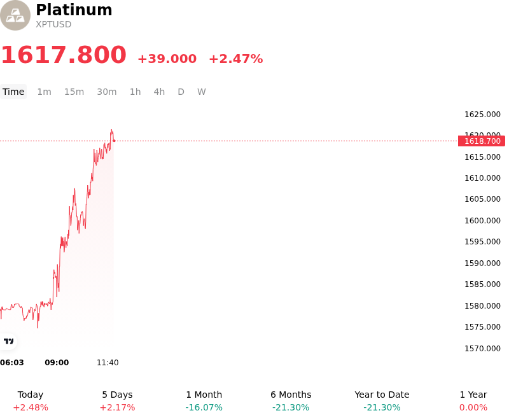Select the 1 Month performance range
Image resolution: width=509 pixels, height=420 pixels.
click(x=204, y=401)
